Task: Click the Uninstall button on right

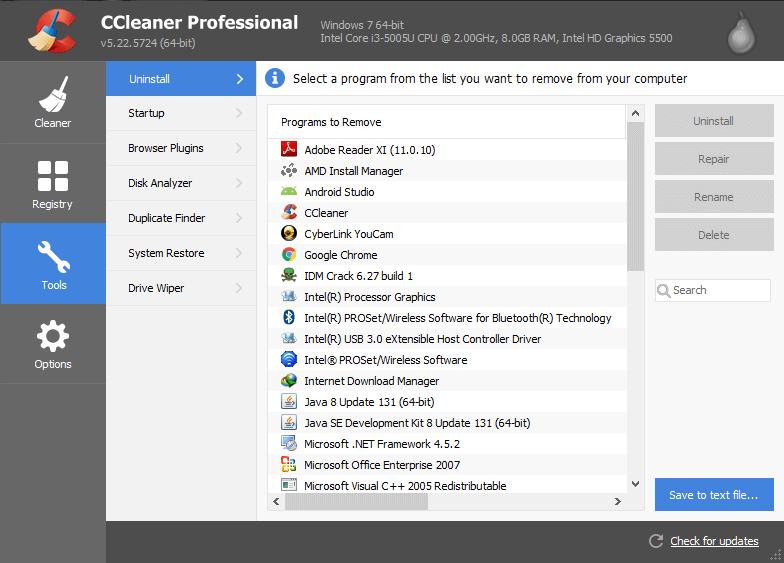Action: [x=714, y=120]
